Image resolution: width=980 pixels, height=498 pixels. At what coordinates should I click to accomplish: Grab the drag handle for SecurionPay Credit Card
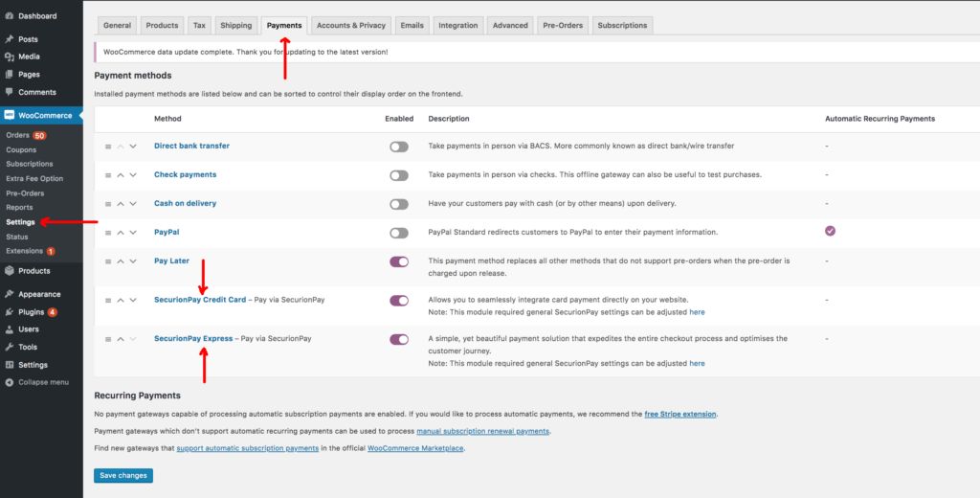[108, 301]
